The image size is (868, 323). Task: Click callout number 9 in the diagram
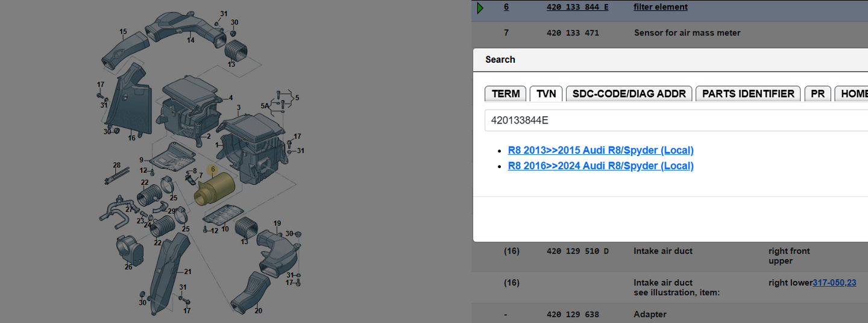(142, 160)
